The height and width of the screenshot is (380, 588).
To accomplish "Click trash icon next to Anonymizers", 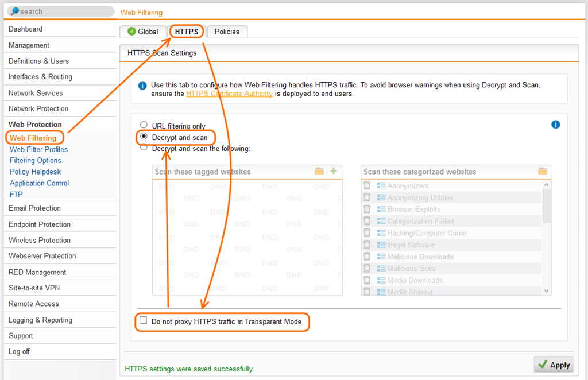I will [367, 185].
